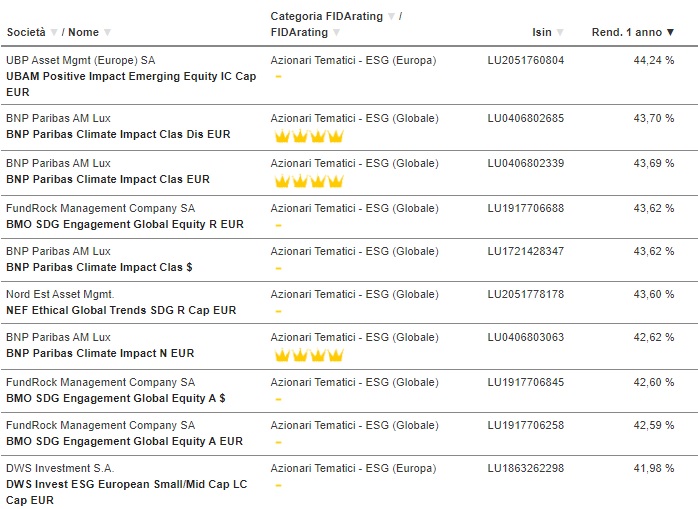The height and width of the screenshot is (509, 698).
Task: Click crown rating of BNP Climate Impact N EUR
Action: click(x=309, y=355)
